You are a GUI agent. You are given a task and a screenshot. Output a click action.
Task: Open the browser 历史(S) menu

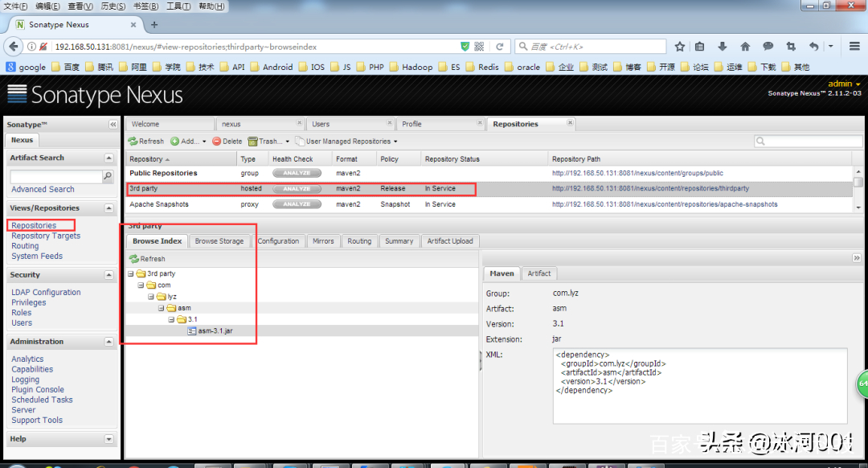(113, 6)
